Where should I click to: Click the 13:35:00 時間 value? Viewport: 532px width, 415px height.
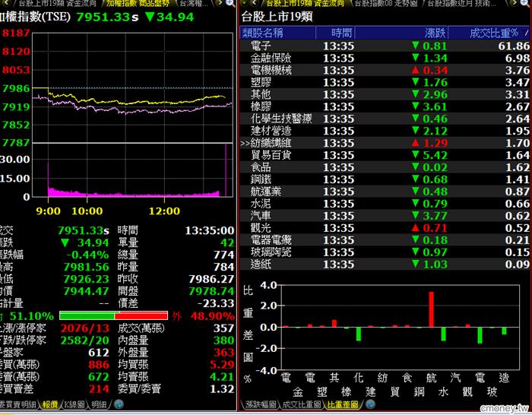click(x=209, y=231)
